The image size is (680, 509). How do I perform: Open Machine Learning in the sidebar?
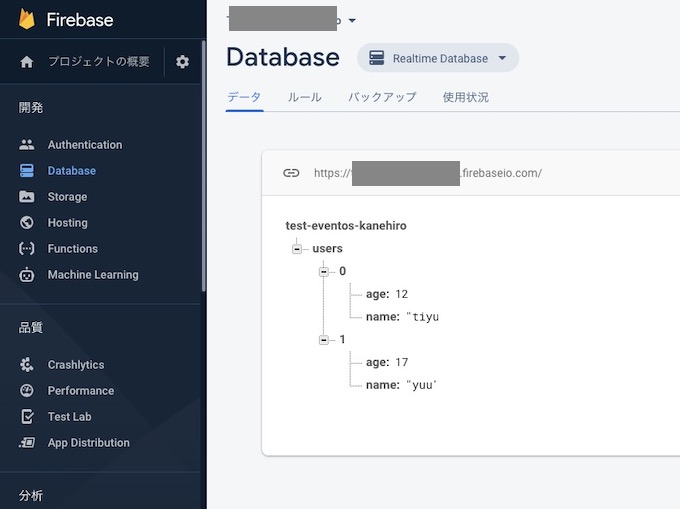tap(93, 275)
